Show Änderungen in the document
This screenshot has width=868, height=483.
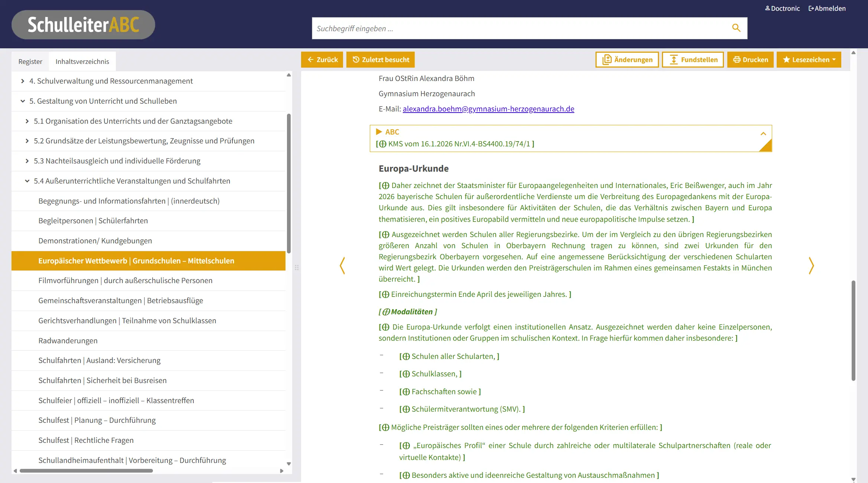(x=627, y=59)
